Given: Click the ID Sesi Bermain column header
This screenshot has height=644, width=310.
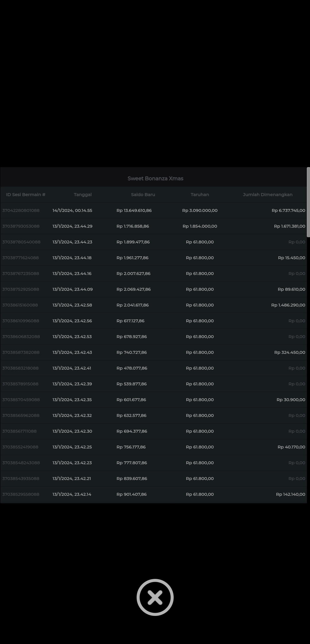Looking at the screenshot, I should [26, 195].
